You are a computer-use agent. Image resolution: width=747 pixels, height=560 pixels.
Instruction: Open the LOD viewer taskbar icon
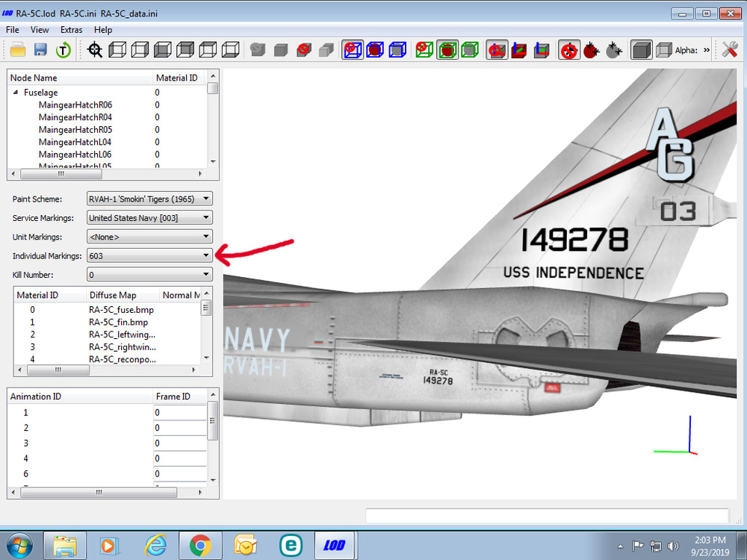click(334, 545)
